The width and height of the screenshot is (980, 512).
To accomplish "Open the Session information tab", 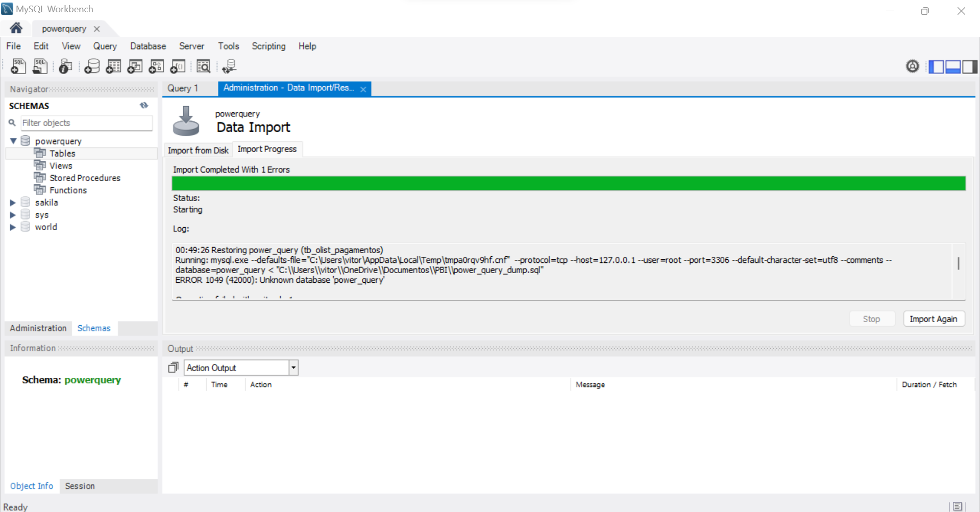I will tap(80, 486).
